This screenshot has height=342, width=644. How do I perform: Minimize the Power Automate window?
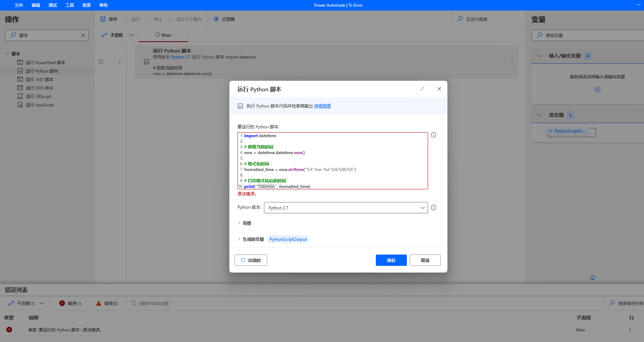coord(638,5)
